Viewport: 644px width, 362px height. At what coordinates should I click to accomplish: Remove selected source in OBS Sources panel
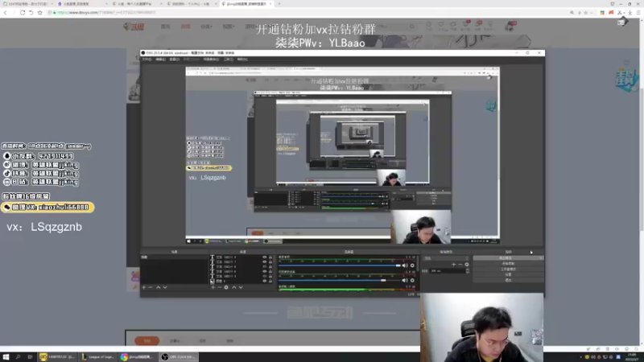pos(219,287)
